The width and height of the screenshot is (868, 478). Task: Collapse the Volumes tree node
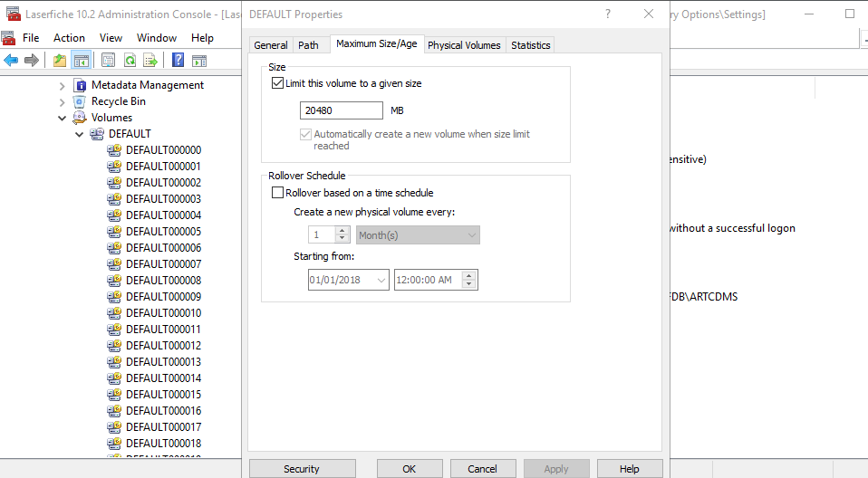click(63, 118)
